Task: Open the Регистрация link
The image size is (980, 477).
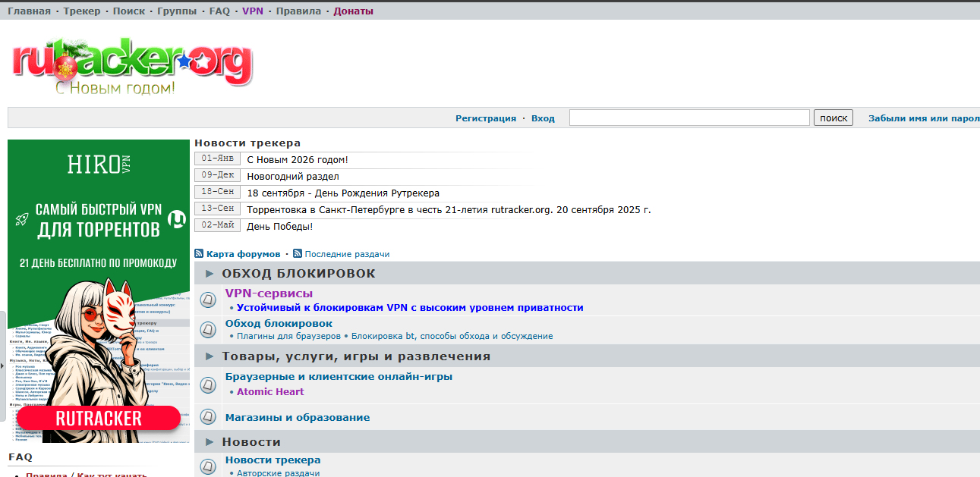Action: coord(485,118)
